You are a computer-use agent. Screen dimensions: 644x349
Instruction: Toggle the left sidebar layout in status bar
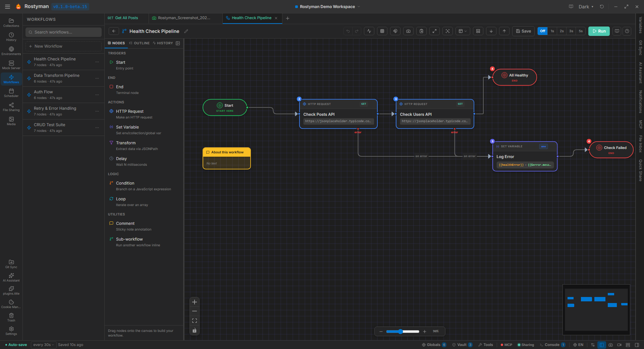[x=601, y=345]
